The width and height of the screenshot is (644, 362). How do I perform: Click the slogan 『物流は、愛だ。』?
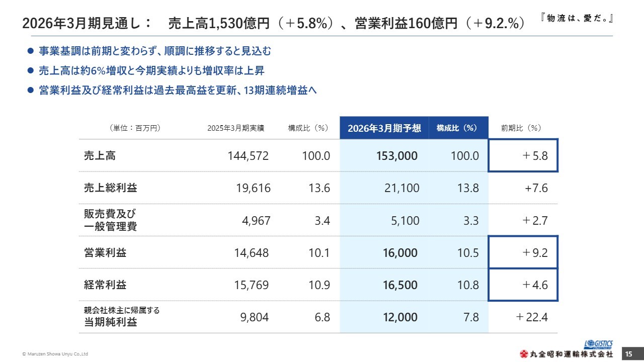(x=578, y=19)
